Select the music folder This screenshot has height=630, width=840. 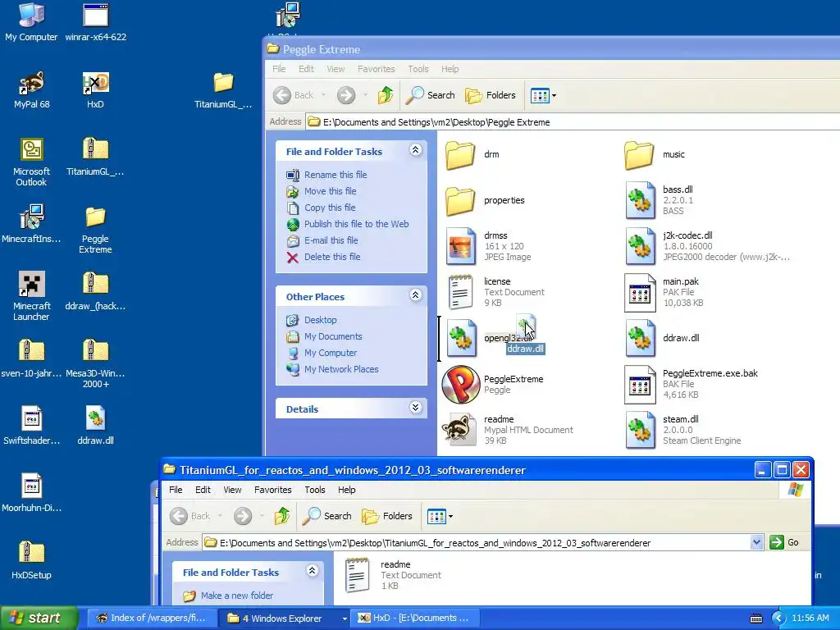(655, 154)
